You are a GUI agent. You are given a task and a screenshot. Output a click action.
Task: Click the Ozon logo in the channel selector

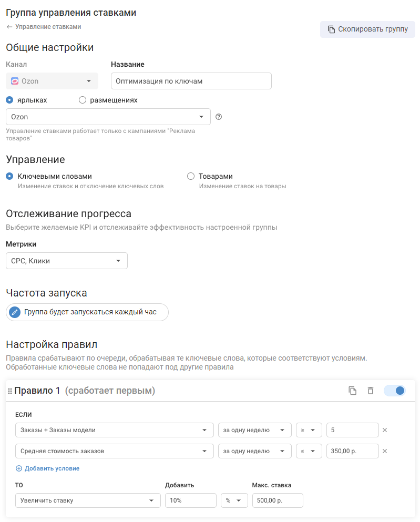click(14, 81)
